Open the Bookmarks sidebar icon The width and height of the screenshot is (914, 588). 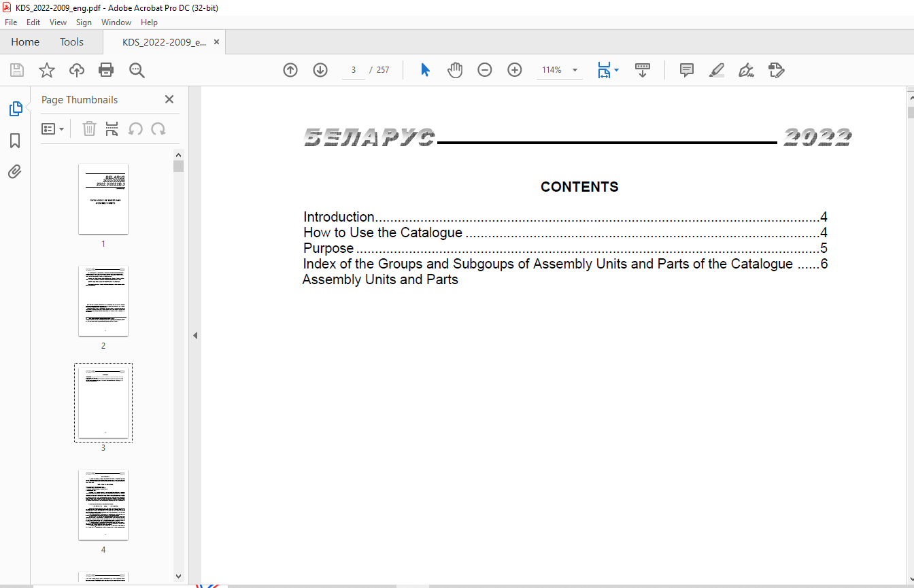click(15, 141)
